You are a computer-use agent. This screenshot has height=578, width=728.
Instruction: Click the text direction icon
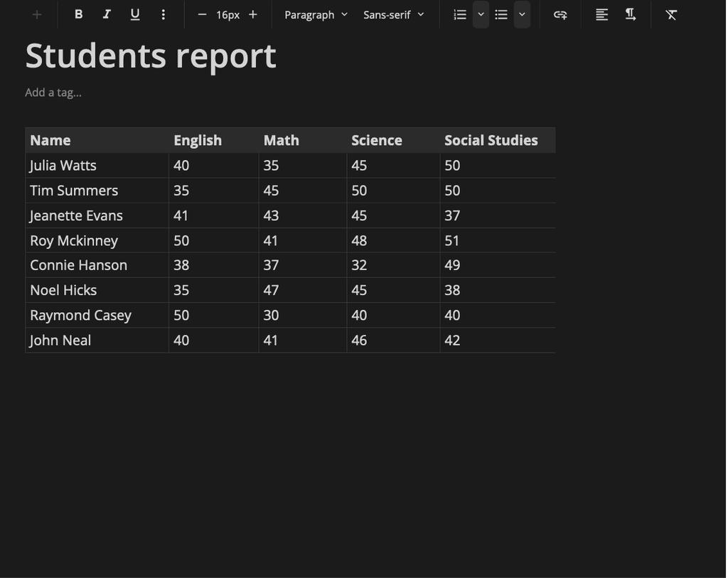tap(631, 14)
